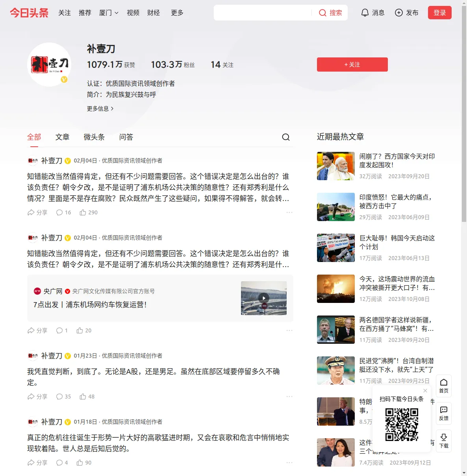Open post text beginning 我凭直觉判断，到底了
The image size is (467, 476).
tap(154, 377)
